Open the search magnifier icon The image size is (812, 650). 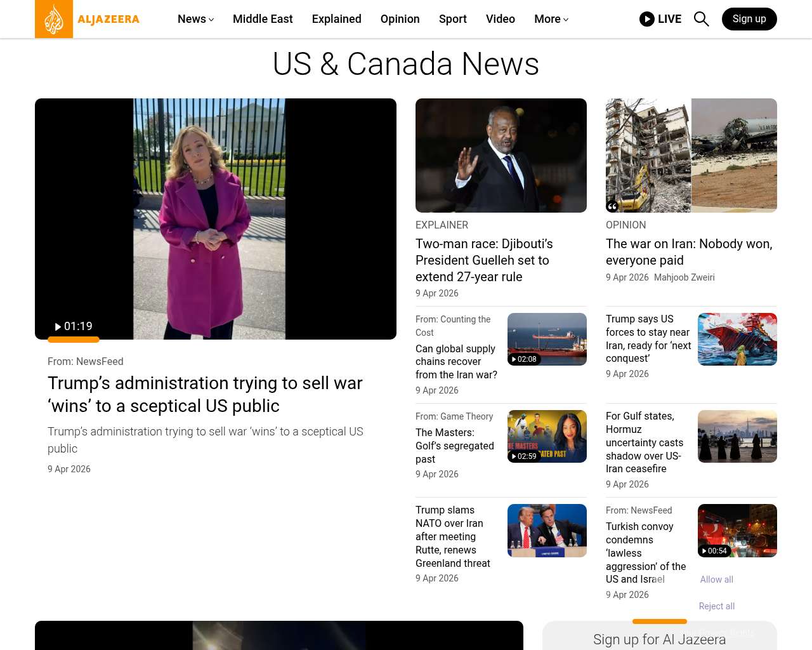(701, 19)
